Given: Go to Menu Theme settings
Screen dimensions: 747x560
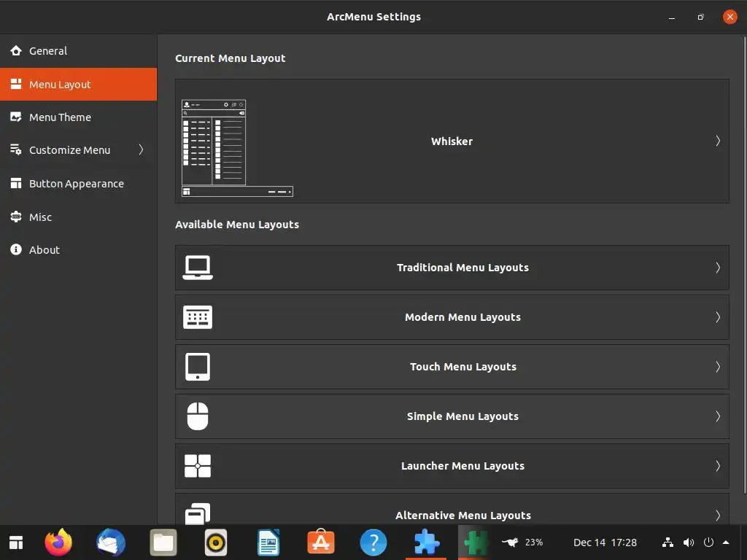Looking at the screenshot, I should [78, 117].
